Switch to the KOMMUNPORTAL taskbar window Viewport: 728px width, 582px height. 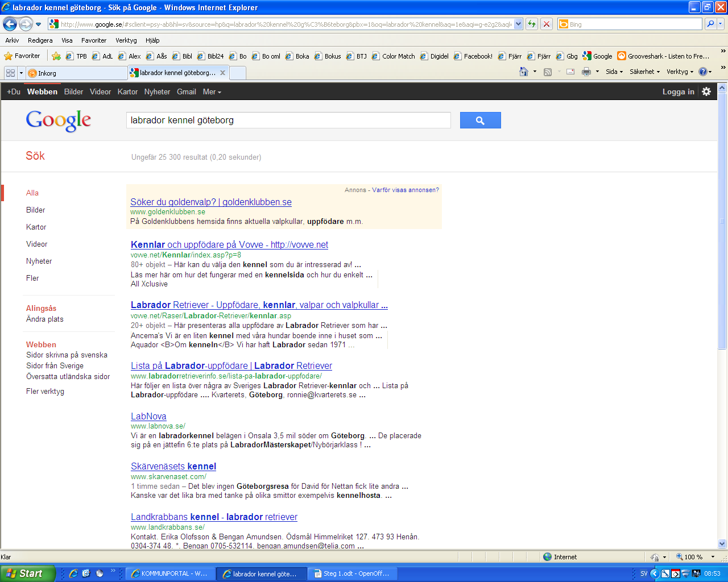click(170, 573)
